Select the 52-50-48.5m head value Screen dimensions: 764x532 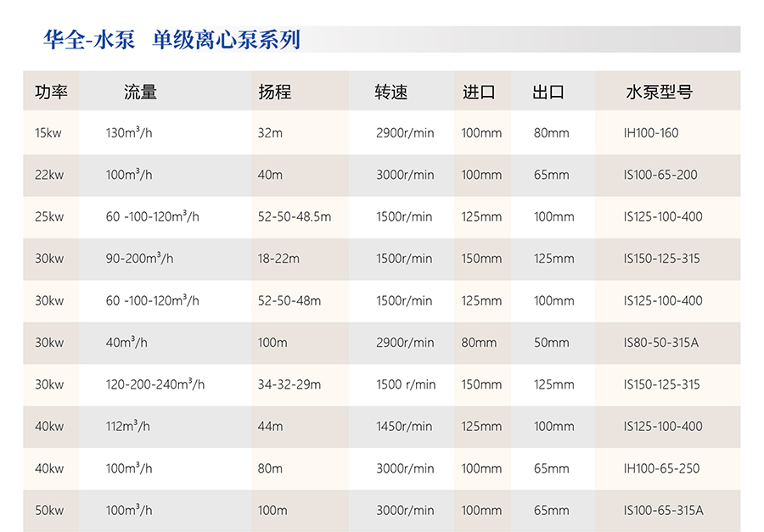[295, 217]
